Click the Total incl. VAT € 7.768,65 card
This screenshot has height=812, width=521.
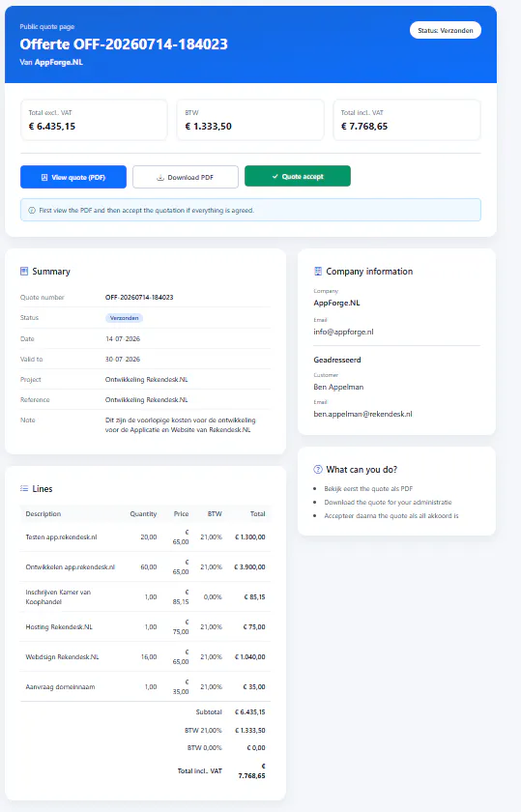pyautogui.click(x=407, y=120)
